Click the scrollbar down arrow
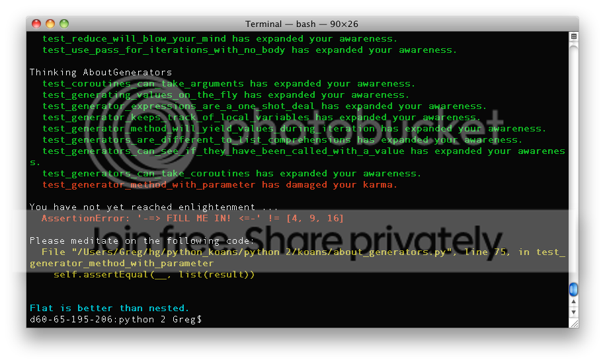 574,312
